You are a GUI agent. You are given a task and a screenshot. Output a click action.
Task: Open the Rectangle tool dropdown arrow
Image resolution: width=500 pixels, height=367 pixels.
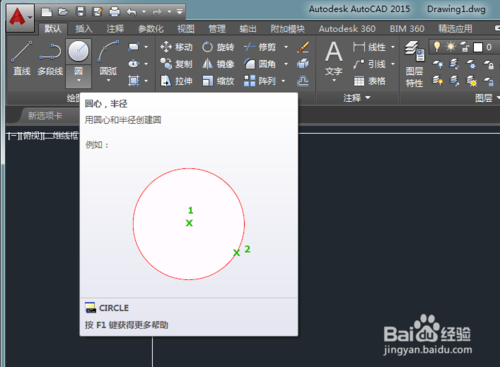point(146,47)
